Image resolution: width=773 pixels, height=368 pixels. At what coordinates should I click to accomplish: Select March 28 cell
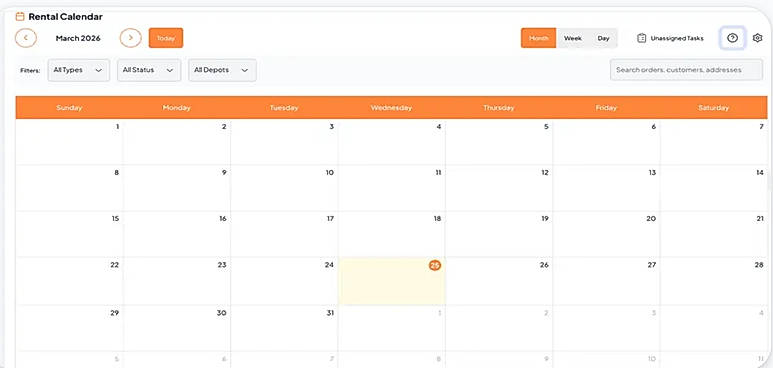(x=714, y=281)
